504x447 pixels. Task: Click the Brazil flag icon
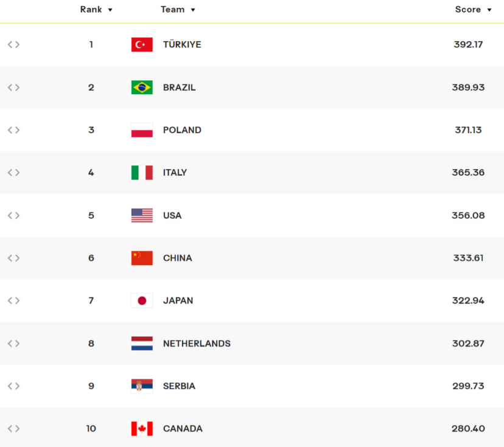click(x=142, y=88)
